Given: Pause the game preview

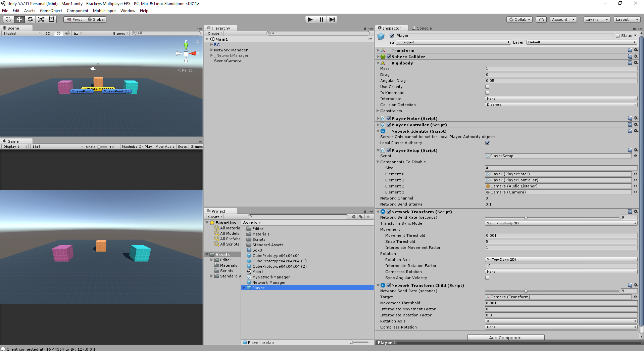Looking at the screenshot, I should [321, 19].
